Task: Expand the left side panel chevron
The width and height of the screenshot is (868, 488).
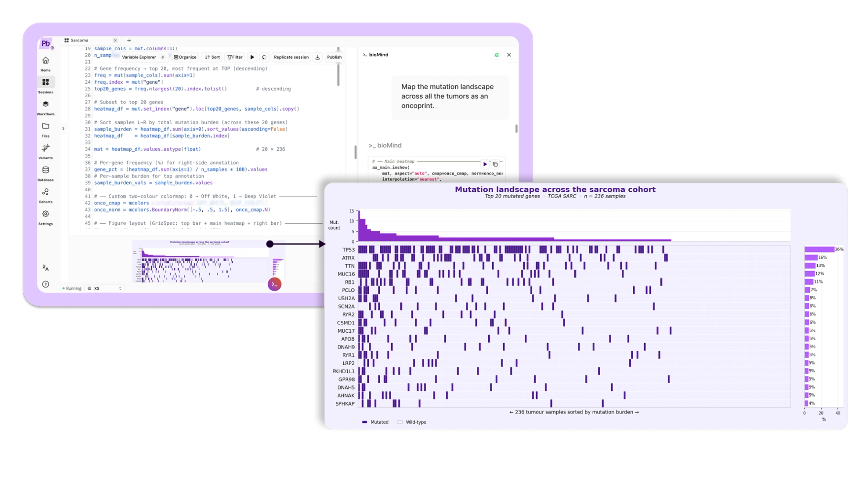Action: click(63, 129)
